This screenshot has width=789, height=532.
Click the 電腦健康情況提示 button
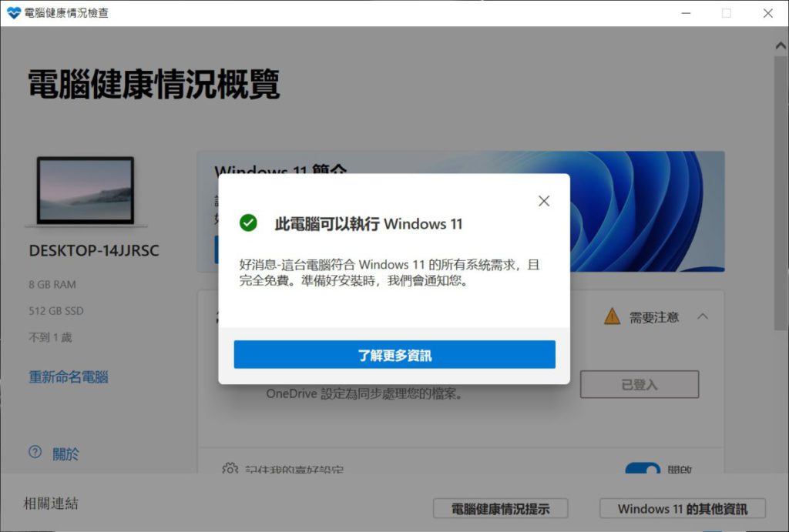coord(501,509)
